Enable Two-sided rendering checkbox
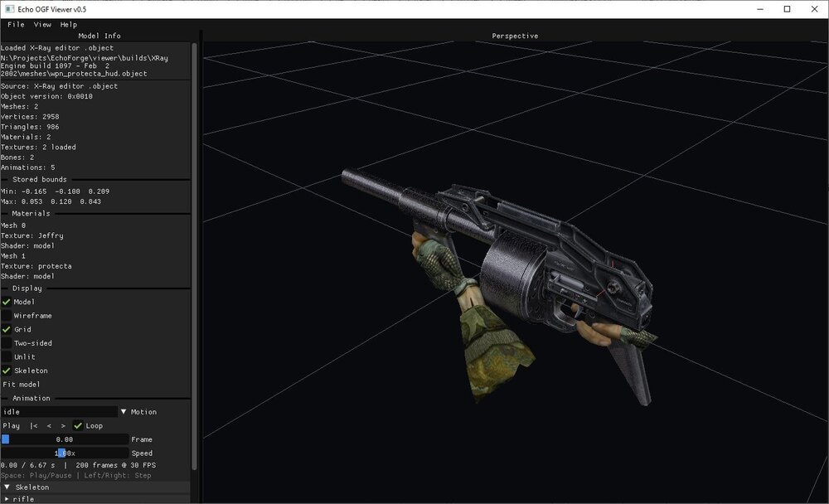This screenshot has height=504, width=829. pos(7,343)
